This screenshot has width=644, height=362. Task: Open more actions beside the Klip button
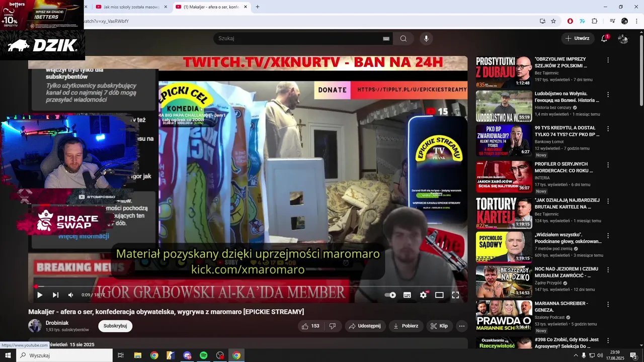[x=462, y=326]
